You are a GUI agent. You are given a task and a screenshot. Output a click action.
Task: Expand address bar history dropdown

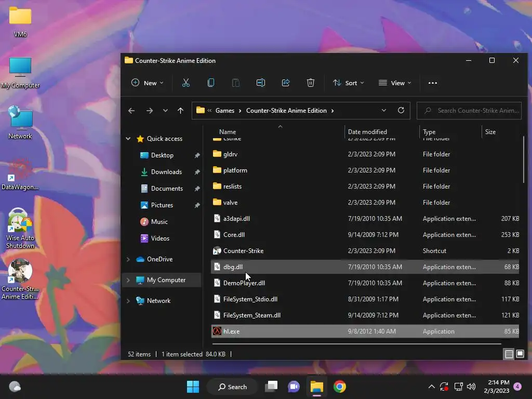click(x=384, y=110)
